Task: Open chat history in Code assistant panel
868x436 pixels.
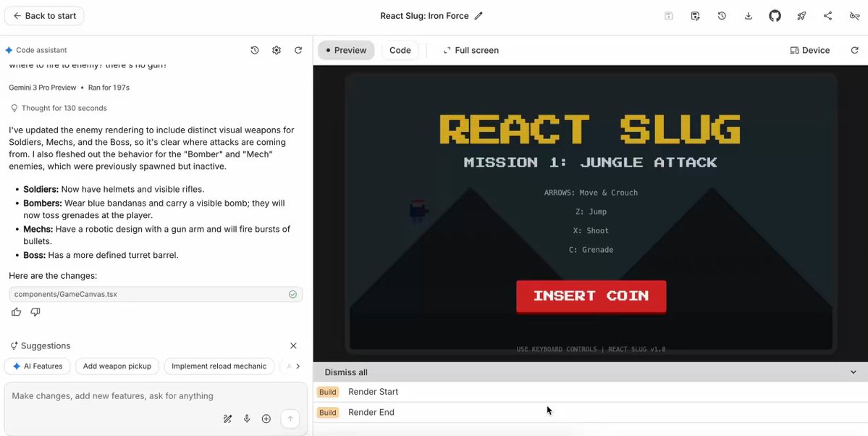Action: pyautogui.click(x=255, y=50)
